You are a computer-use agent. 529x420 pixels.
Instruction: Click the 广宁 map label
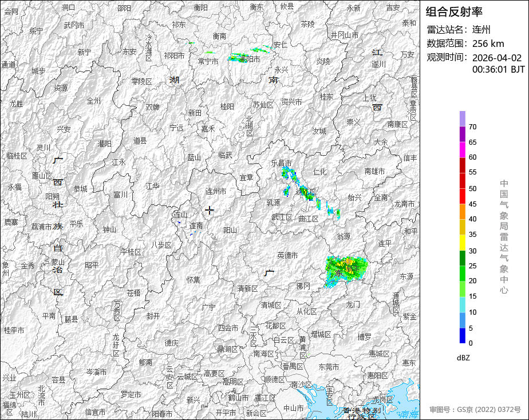[209, 307]
